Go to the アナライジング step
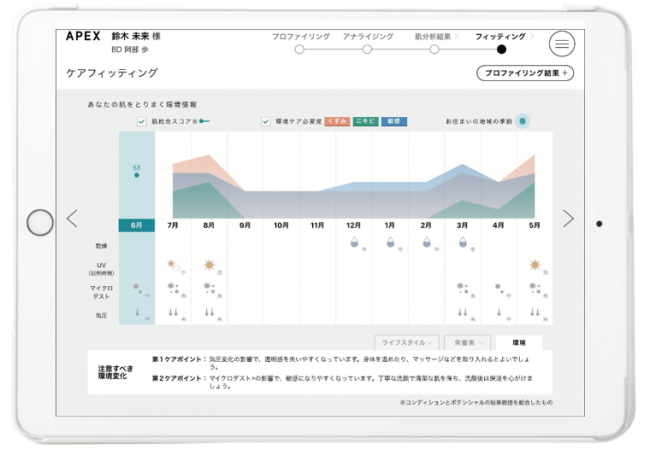 point(368,36)
